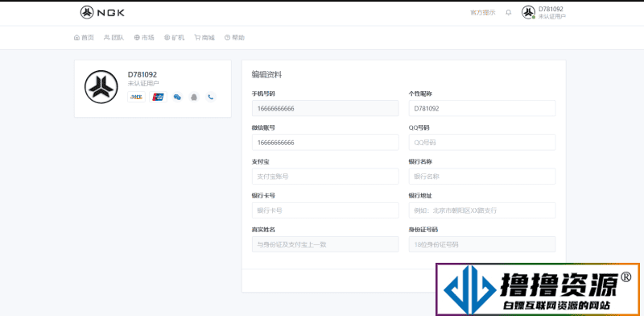Viewport: 644px width, 316px height.
Task: Click the UnionPay bank card icon
Action: pos(158,97)
